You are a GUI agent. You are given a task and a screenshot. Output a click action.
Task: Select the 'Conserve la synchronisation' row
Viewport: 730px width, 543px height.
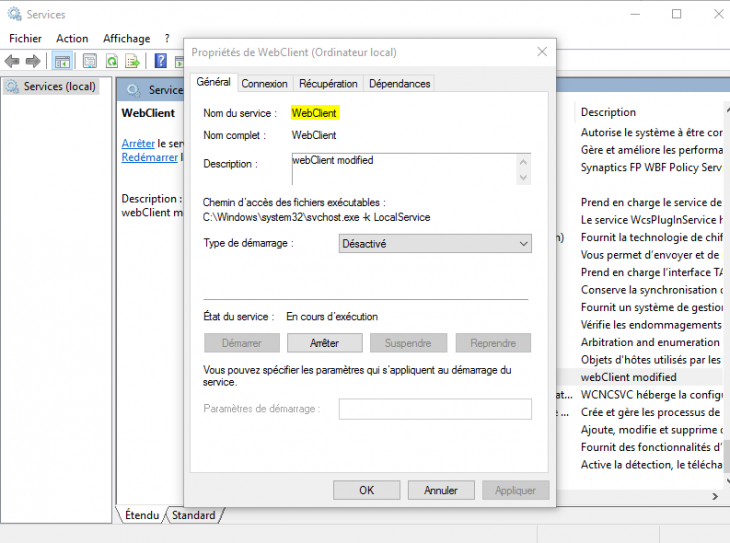point(651,290)
